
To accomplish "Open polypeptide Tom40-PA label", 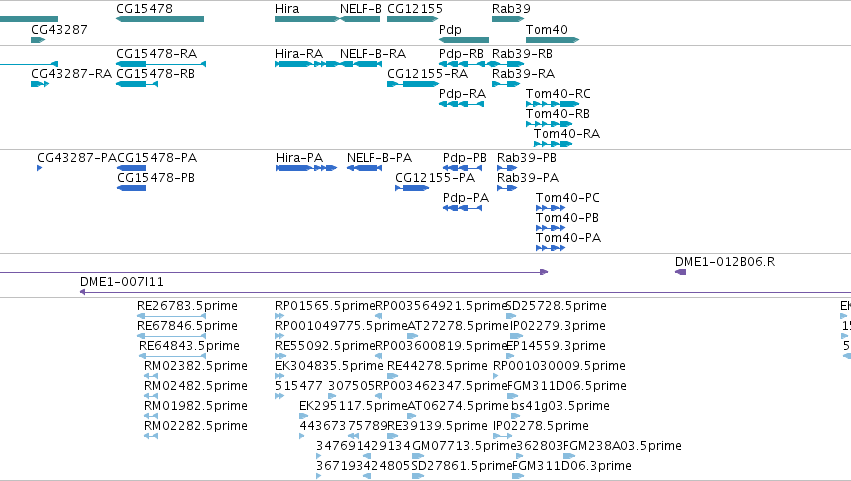I will point(568,238).
